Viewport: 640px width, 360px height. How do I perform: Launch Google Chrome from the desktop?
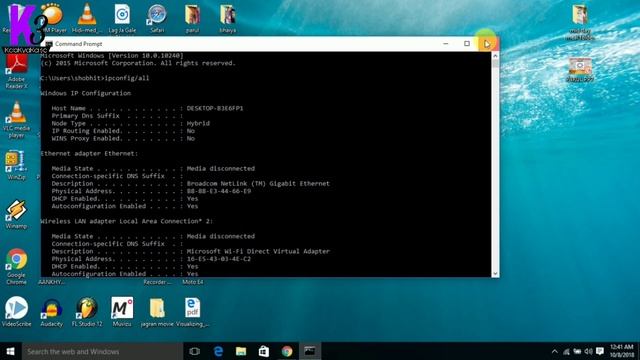(16, 266)
